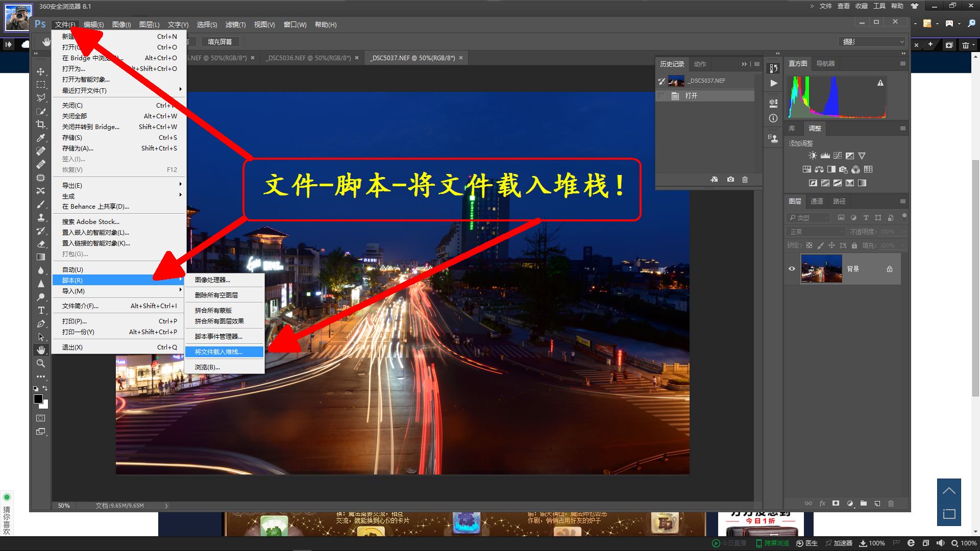Toggle Quick Mask mode

point(41,418)
